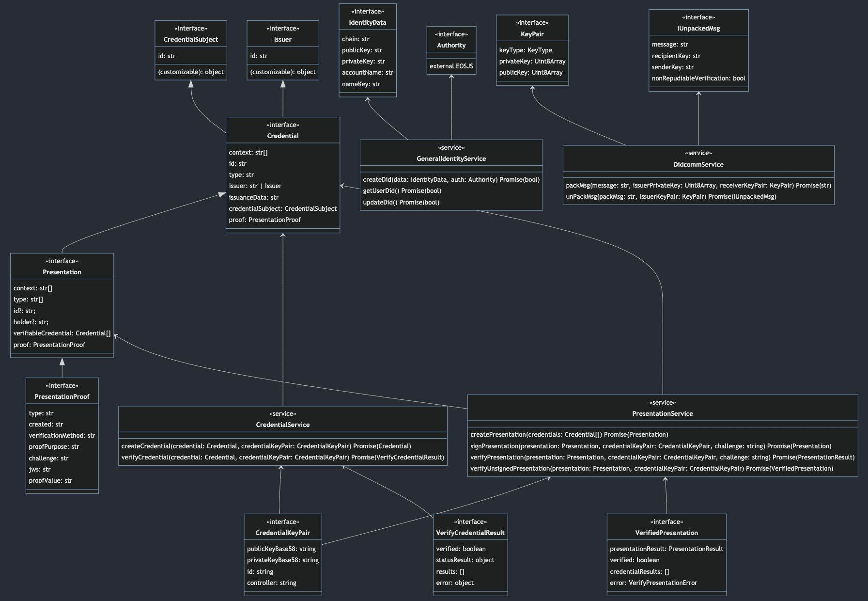Select the GeneralIdentityService title
Screen dimensions: 868x601
pyautogui.click(x=451, y=159)
